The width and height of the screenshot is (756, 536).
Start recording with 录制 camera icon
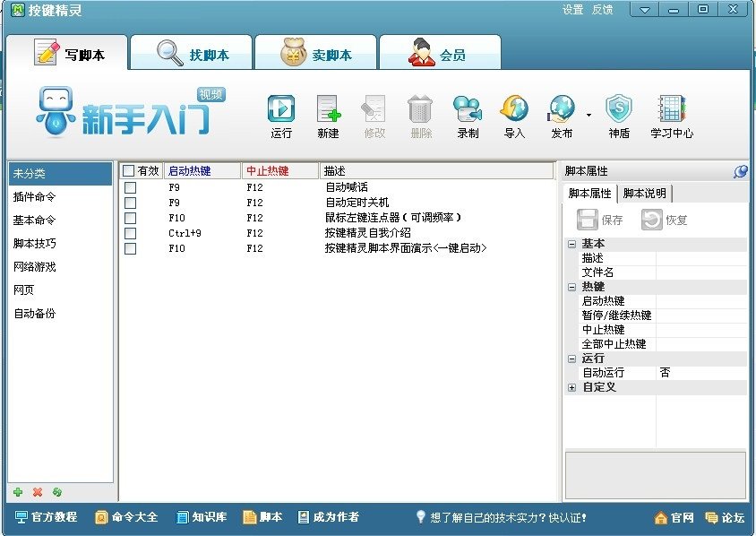[468, 117]
